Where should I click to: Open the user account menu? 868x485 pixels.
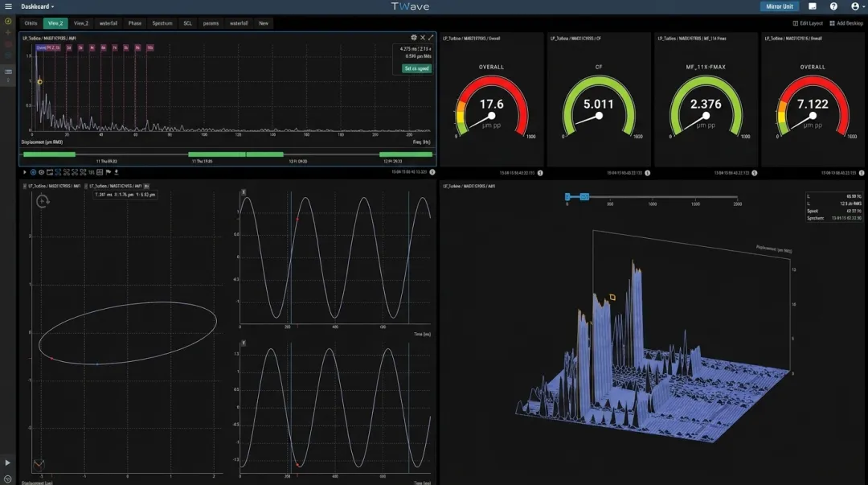(857, 6)
